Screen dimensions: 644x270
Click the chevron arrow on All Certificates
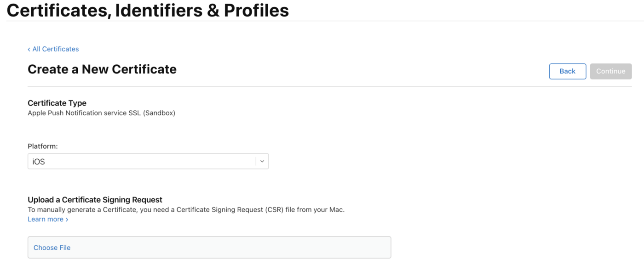pos(29,49)
